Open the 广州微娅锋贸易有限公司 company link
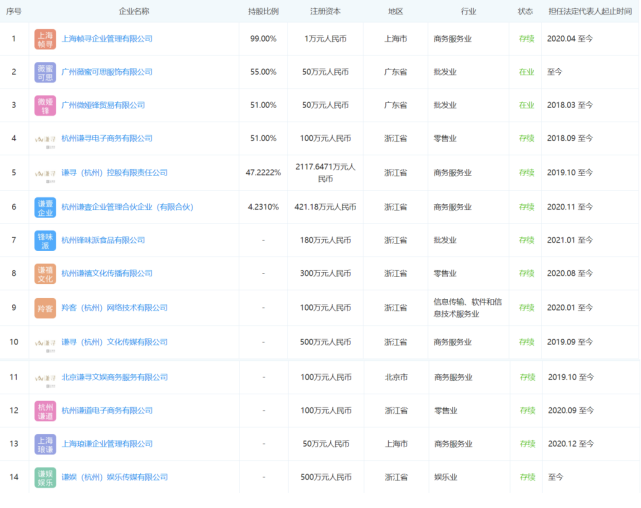Viewport: 641px width, 508px height. coord(103,105)
